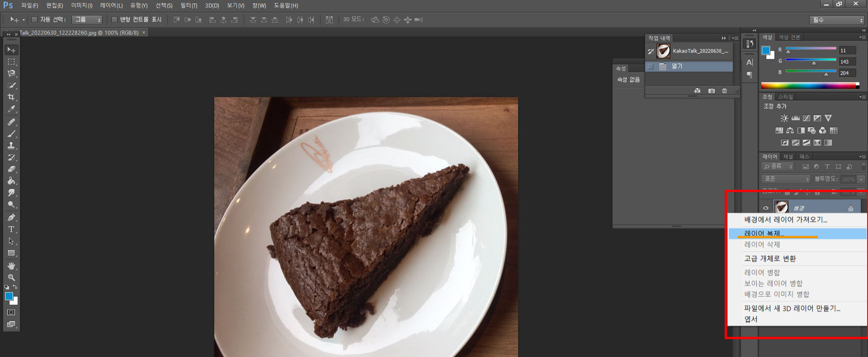Select the Path Selection tool
868x357 pixels.
(x=11, y=241)
